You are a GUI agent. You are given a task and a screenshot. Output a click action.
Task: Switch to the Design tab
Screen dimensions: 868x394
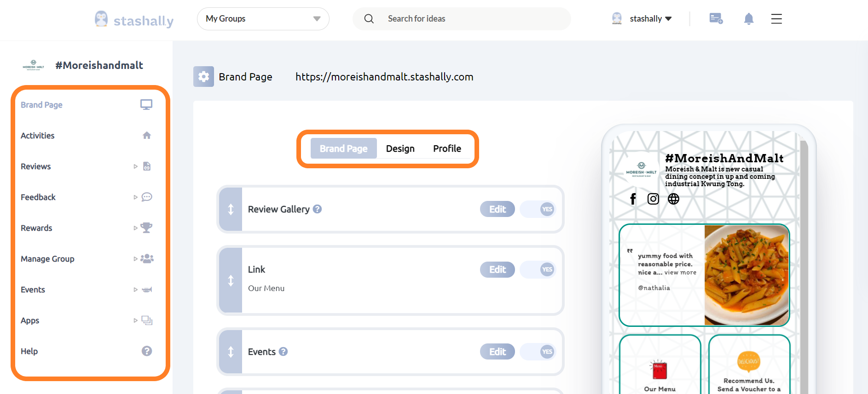click(400, 148)
